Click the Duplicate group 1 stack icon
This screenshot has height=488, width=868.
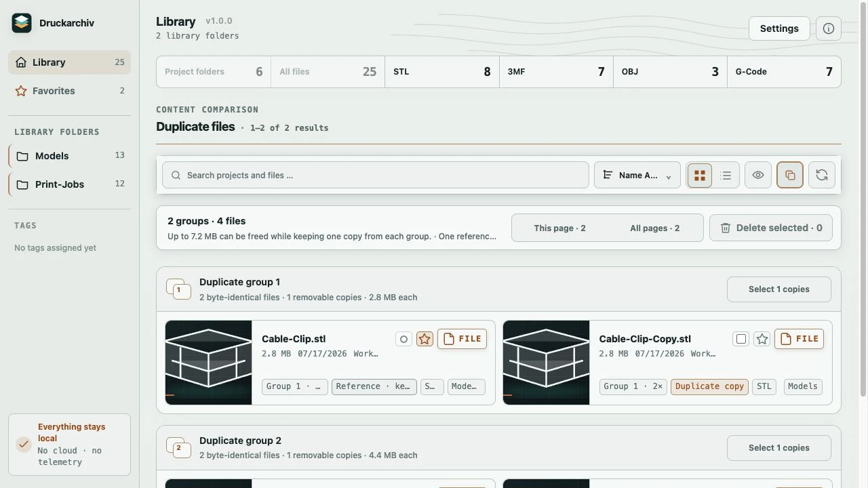coord(178,289)
